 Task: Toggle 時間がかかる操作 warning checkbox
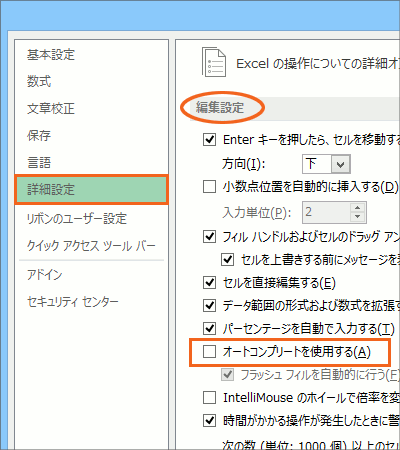(209, 421)
